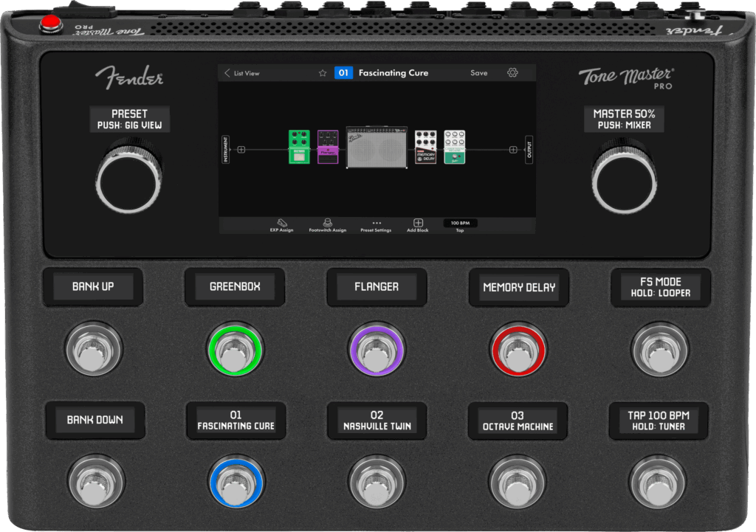Open EXP Assign on the touchscreen
The height and width of the screenshot is (532, 756).
pos(281,225)
